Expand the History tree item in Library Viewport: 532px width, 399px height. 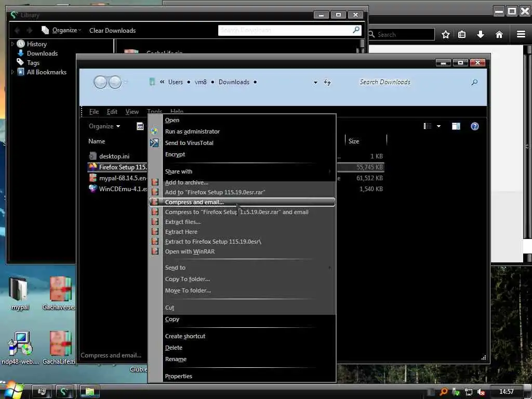pos(12,44)
